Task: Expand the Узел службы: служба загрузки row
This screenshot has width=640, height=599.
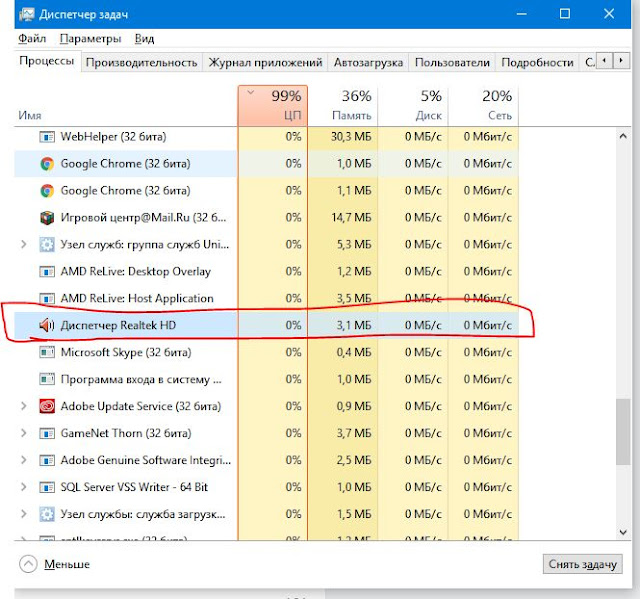Action: click(24, 514)
